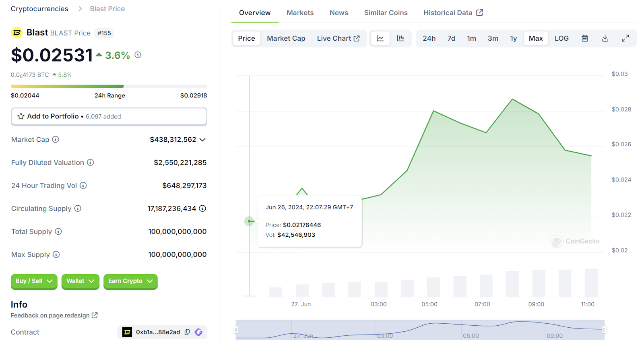Switch to line chart view icon

[x=380, y=38]
